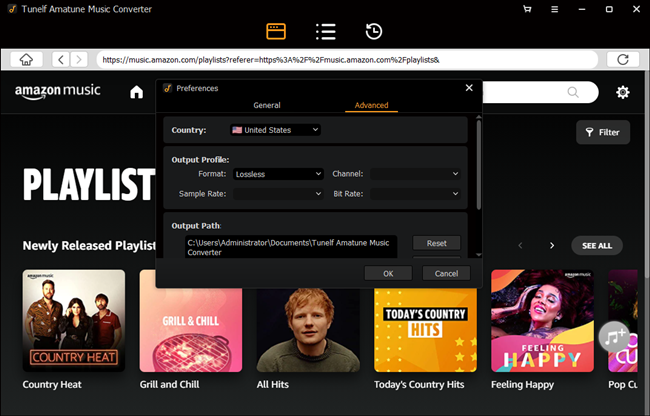Viewport: 650px width, 416px height.
Task: Click the Amazon Music search box
Action: pyautogui.click(x=540, y=92)
